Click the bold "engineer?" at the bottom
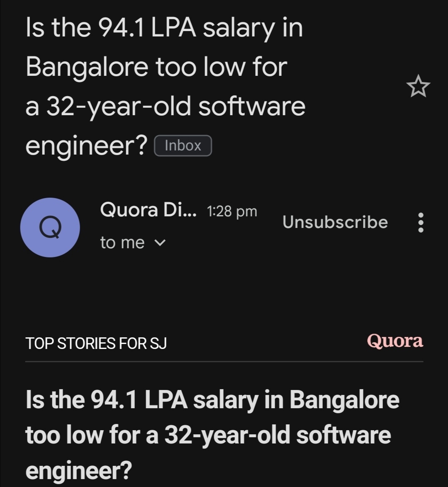Image resolution: width=448 pixels, height=487 pixels. (x=78, y=470)
